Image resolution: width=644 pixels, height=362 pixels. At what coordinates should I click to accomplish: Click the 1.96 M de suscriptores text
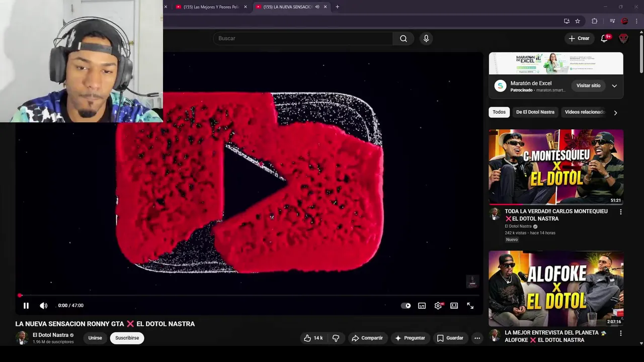53,342
